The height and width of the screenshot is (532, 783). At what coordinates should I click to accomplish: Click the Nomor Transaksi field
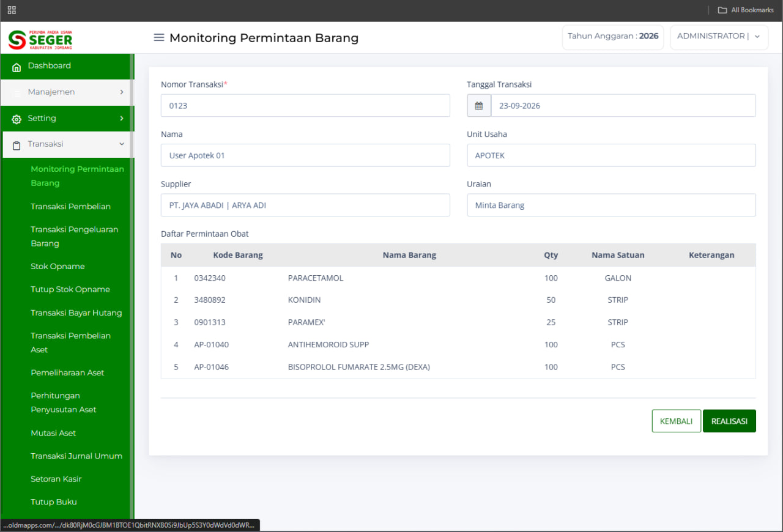tap(305, 105)
